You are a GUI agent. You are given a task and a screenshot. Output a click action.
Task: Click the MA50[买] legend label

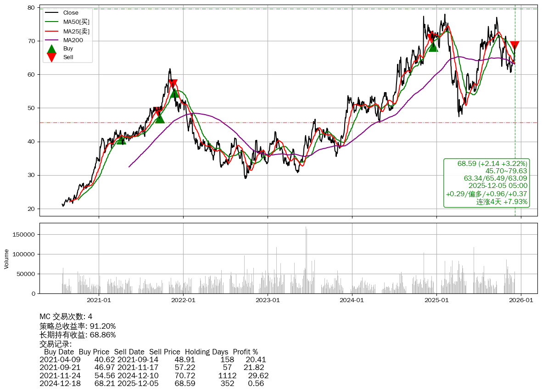pyautogui.click(x=76, y=22)
